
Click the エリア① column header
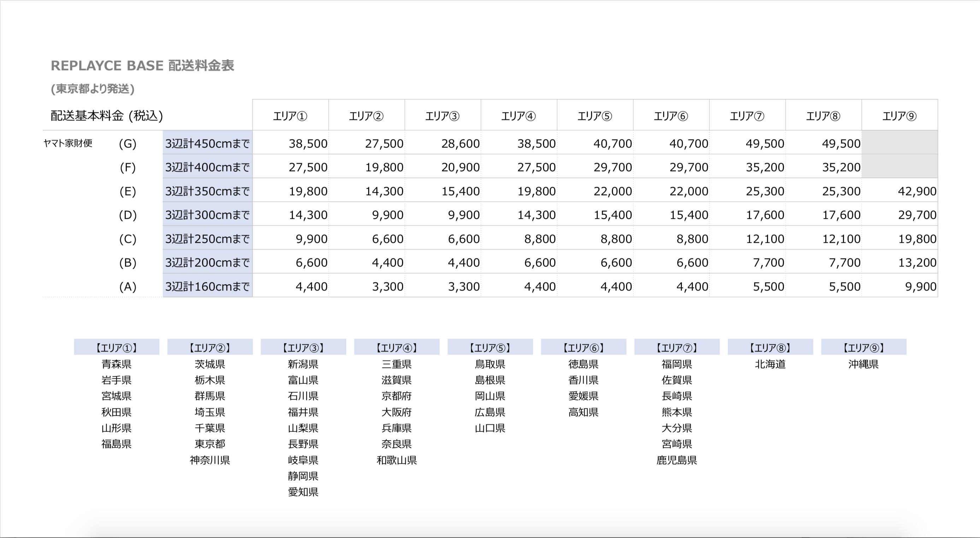click(290, 116)
